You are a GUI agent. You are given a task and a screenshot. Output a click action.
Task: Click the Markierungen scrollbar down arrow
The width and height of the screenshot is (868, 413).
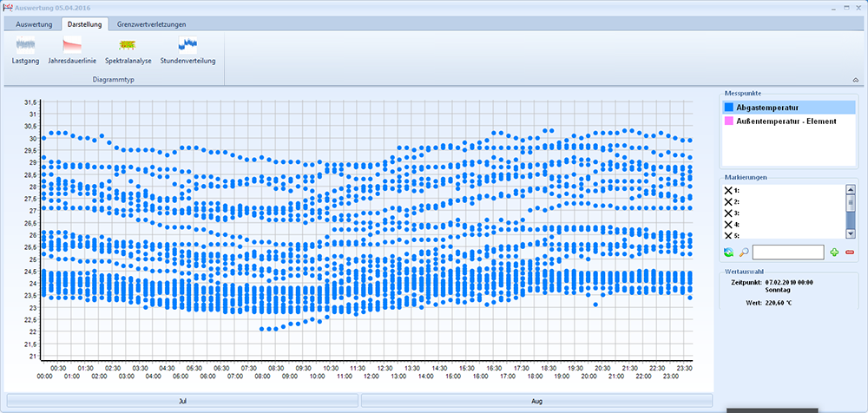click(x=851, y=234)
